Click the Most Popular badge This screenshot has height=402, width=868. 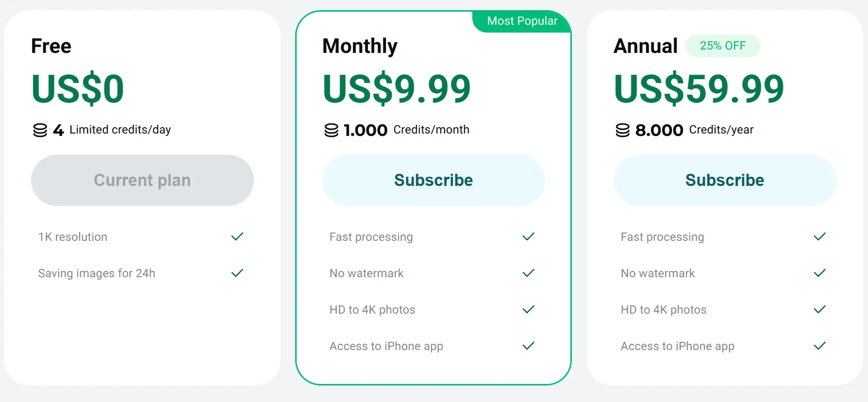pyautogui.click(x=522, y=21)
